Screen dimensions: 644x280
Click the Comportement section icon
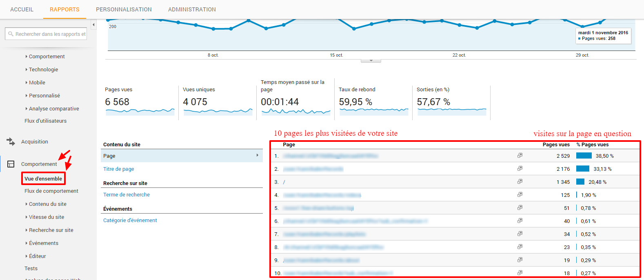coord(11,164)
